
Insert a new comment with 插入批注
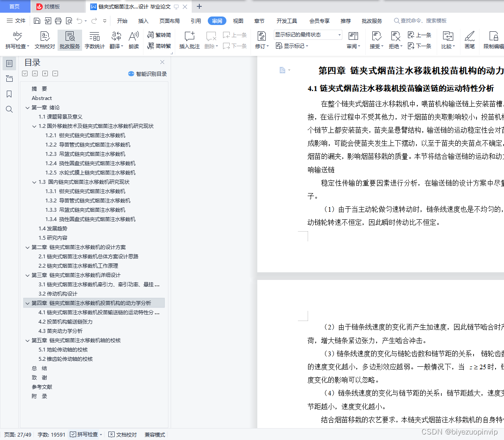point(189,40)
